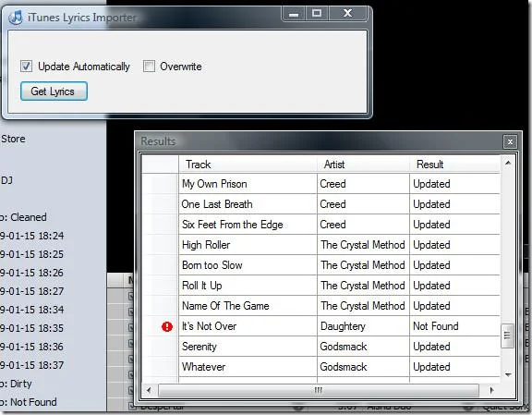Select the 18:36 playlist in iTunes sidebar

31,347
